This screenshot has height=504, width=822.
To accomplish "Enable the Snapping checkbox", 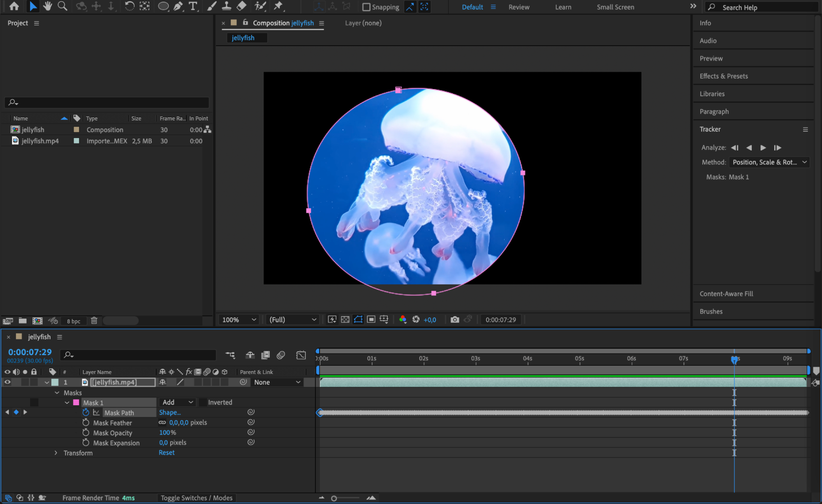I will click(366, 7).
